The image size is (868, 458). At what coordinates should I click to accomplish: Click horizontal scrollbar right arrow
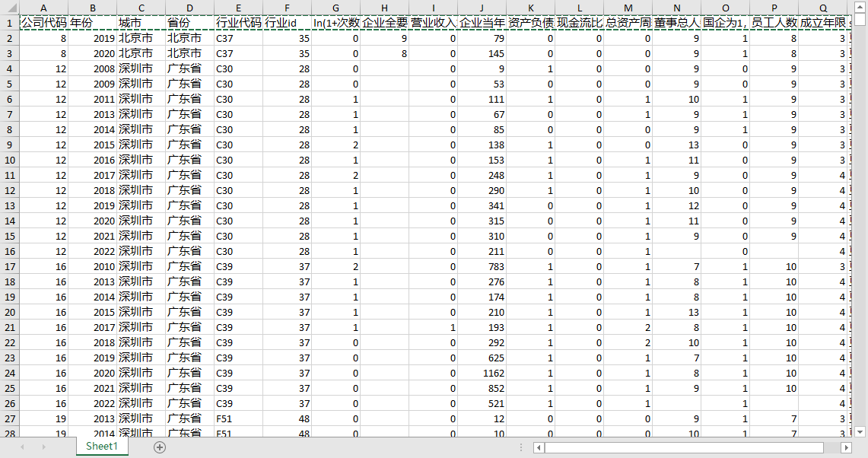coord(846,447)
